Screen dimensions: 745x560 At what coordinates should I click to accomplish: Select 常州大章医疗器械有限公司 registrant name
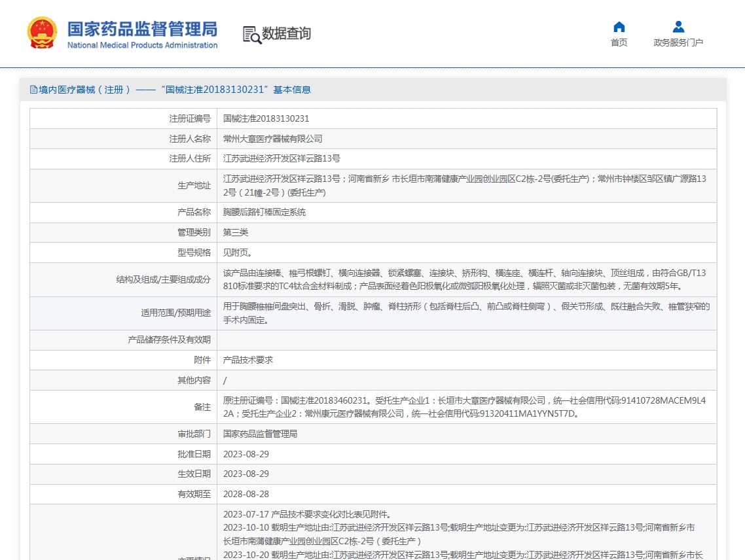tap(273, 139)
